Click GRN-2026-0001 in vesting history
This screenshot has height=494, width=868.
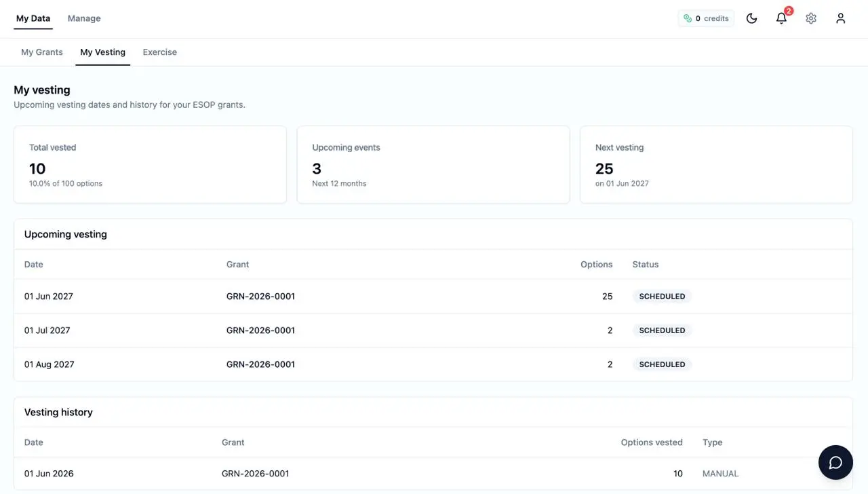256,474
